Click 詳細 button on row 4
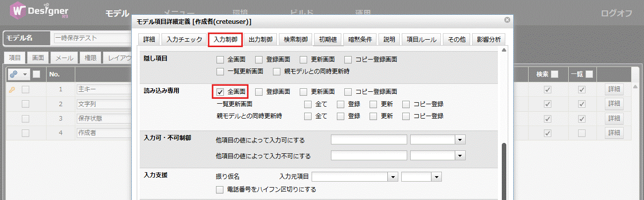The width and height of the screenshot is (644, 200). point(614,133)
